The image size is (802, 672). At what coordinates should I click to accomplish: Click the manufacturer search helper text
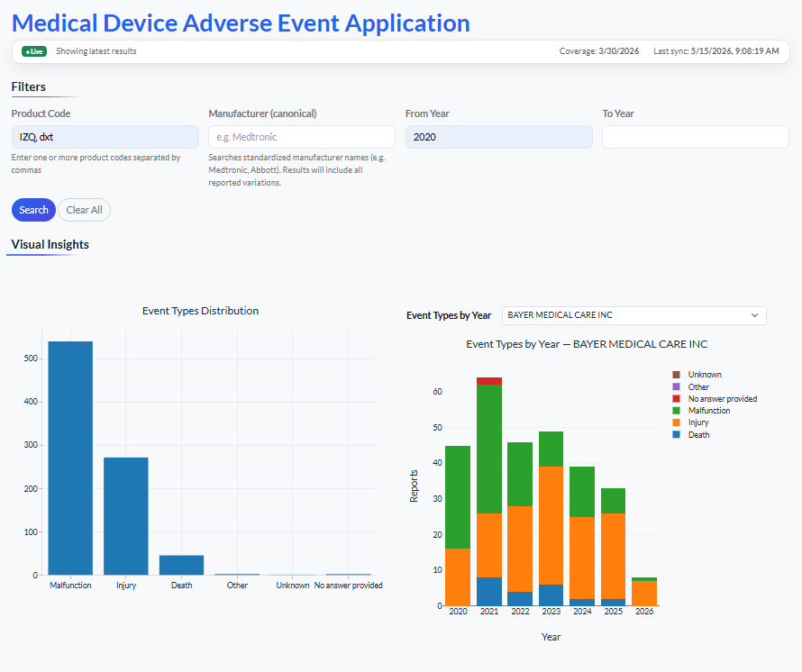click(296, 169)
